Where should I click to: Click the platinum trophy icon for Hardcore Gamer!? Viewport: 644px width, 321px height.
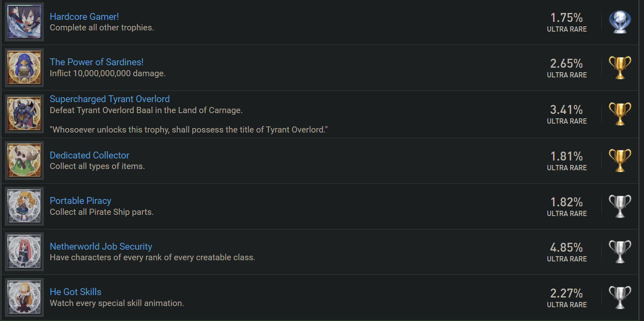(620, 22)
